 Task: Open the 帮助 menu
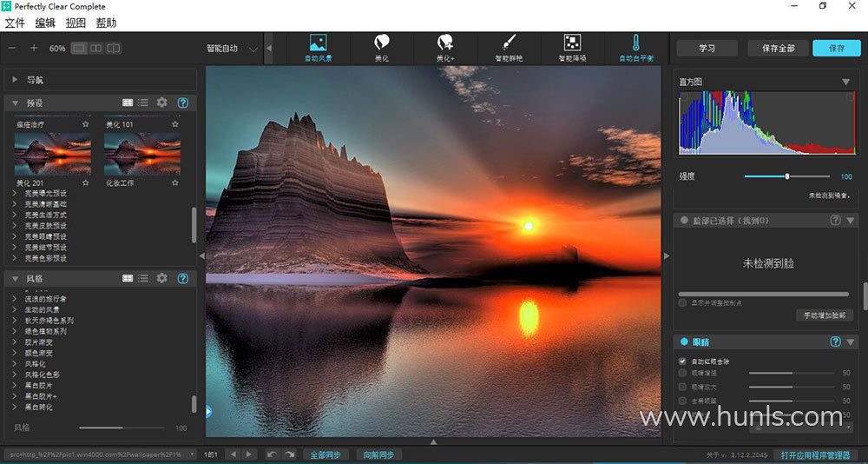[x=106, y=23]
